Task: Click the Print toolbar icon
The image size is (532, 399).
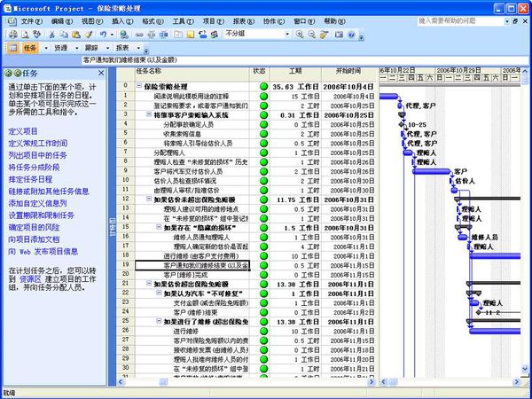Action: 13,35
